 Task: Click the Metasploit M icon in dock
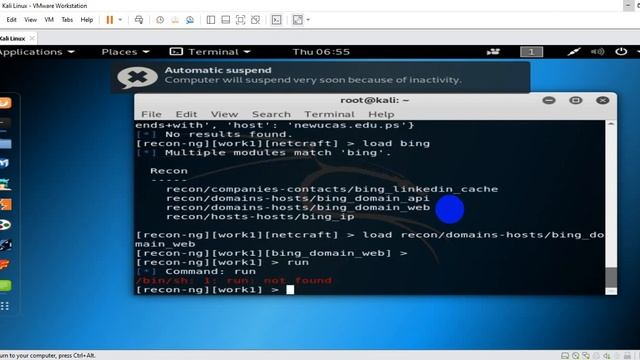(x=4, y=163)
